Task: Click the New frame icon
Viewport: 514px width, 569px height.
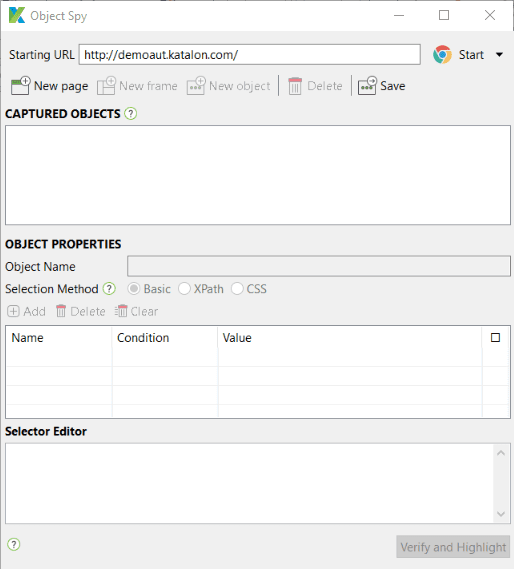Action: click(x=106, y=86)
